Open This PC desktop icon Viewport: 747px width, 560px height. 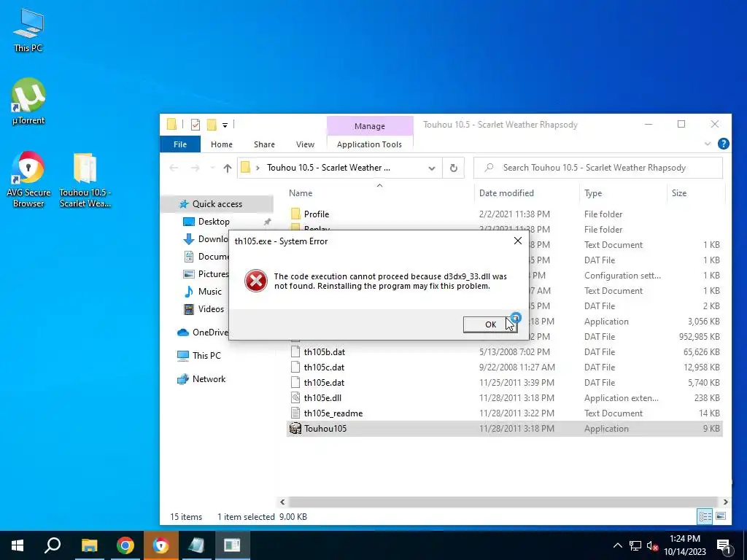(x=28, y=31)
